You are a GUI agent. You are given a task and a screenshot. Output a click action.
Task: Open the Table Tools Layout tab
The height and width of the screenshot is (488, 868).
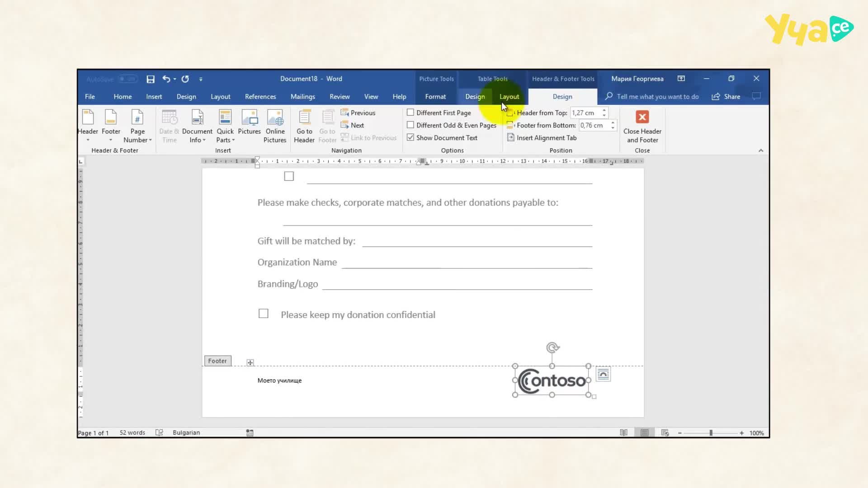(x=509, y=97)
